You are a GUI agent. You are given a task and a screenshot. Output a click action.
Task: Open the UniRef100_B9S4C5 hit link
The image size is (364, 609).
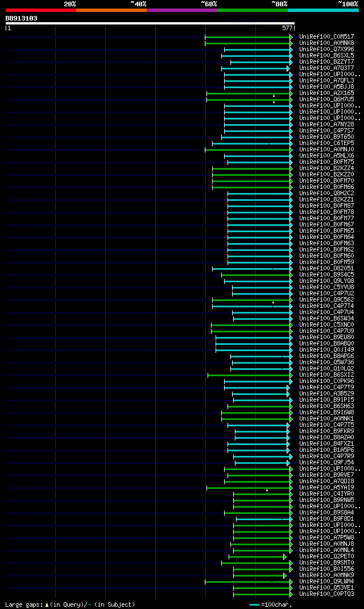(x=326, y=274)
